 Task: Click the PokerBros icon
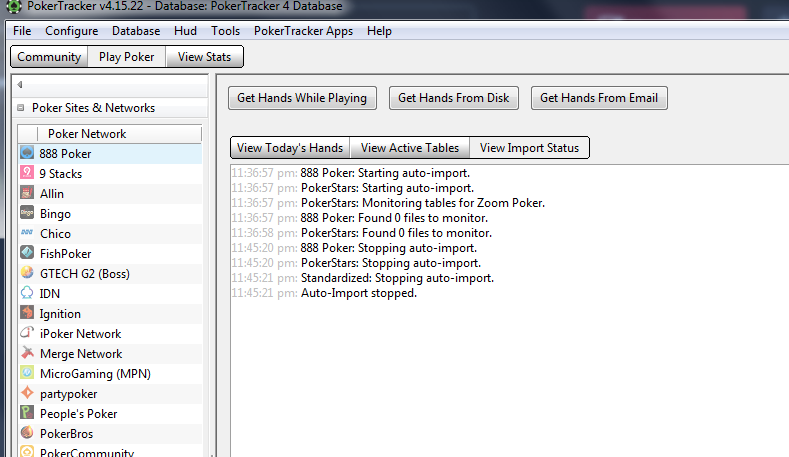pos(27,433)
